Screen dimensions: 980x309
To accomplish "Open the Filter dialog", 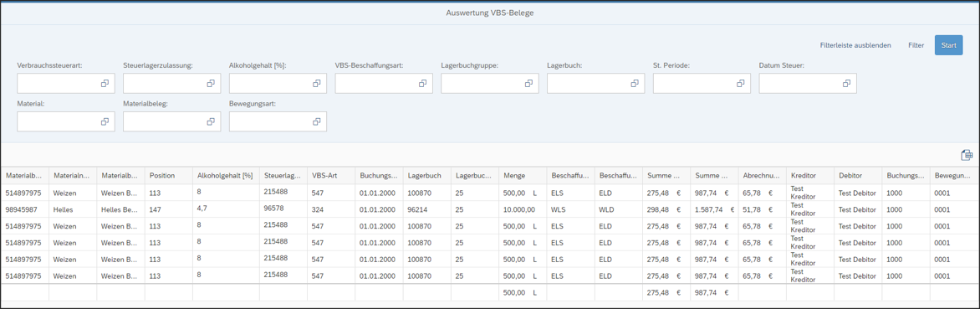I will coord(916,45).
